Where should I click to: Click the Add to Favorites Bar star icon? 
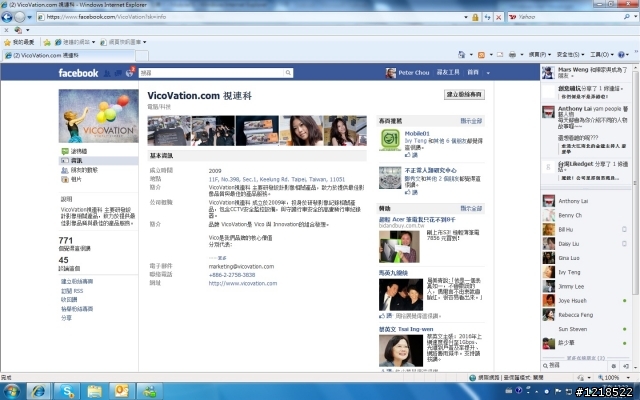pos(47,42)
